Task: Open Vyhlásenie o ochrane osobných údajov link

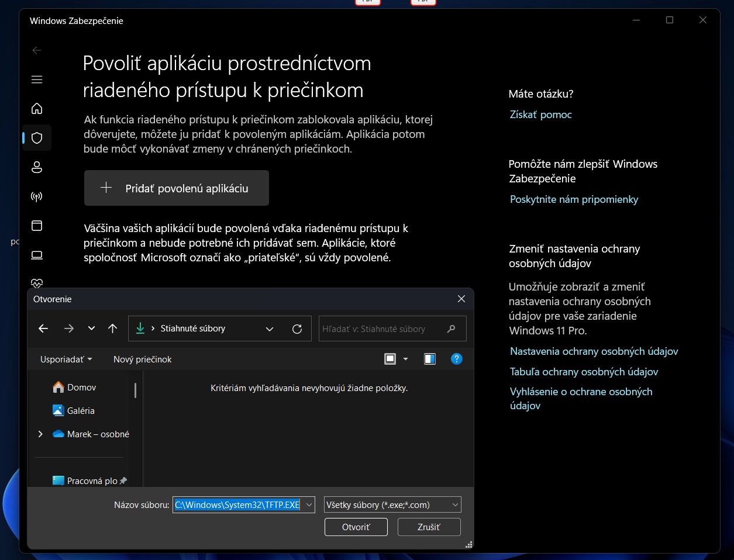Action: 581,399
